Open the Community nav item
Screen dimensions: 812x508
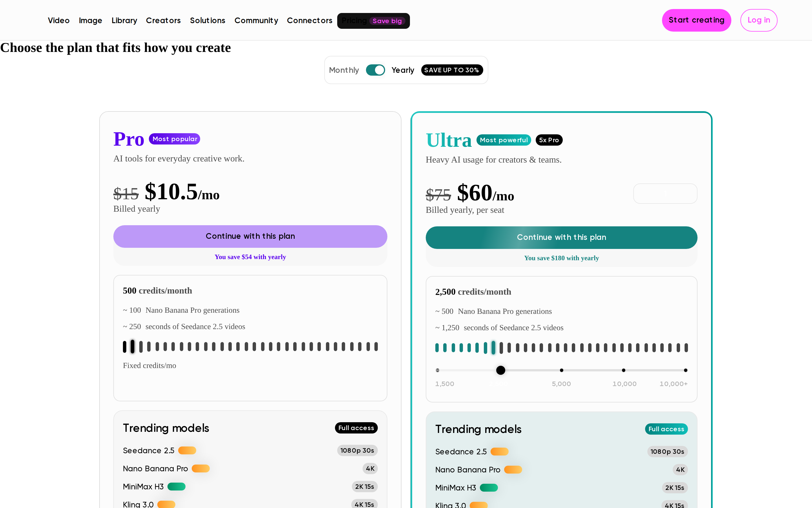tap(256, 21)
